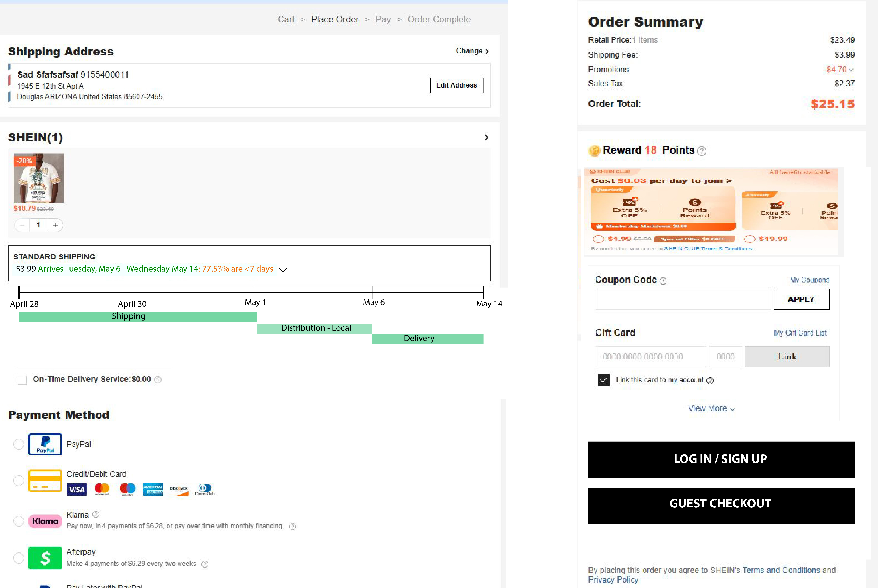Viewport: 878px width, 588px height.
Task: Open Cost $0.03 per day to join
Action: tap(661, 181)
